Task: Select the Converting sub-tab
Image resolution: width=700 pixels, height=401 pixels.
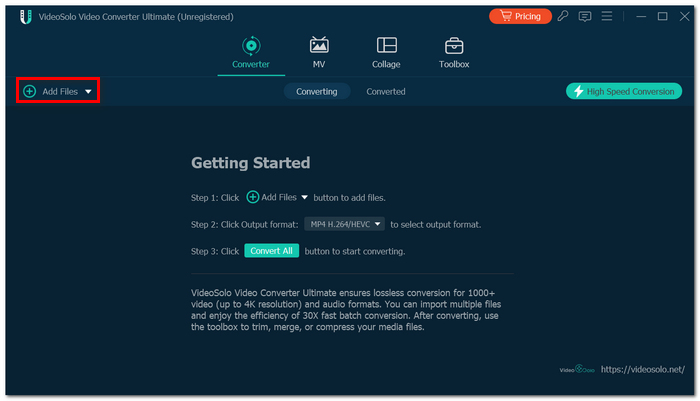Action: [x=317, y=92]
